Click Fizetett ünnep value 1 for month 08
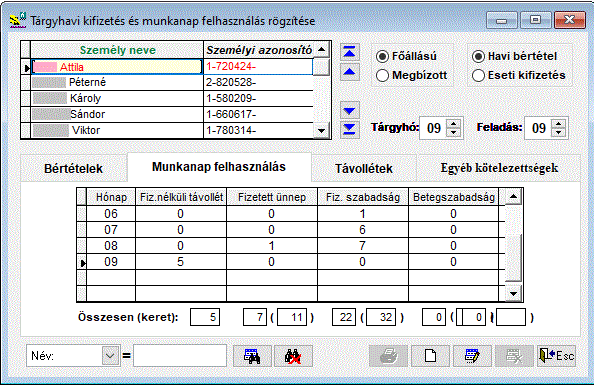594x386 pixels. 272,246
